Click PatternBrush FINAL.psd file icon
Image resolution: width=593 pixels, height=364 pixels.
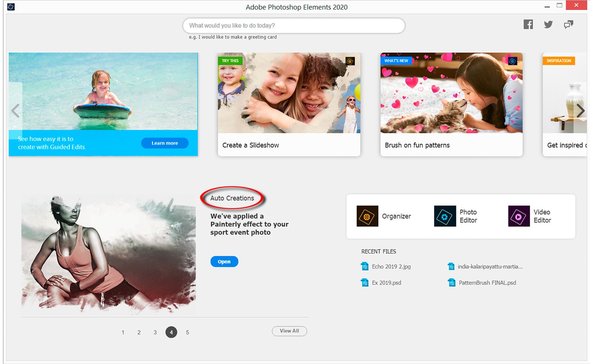click(451, 282)
